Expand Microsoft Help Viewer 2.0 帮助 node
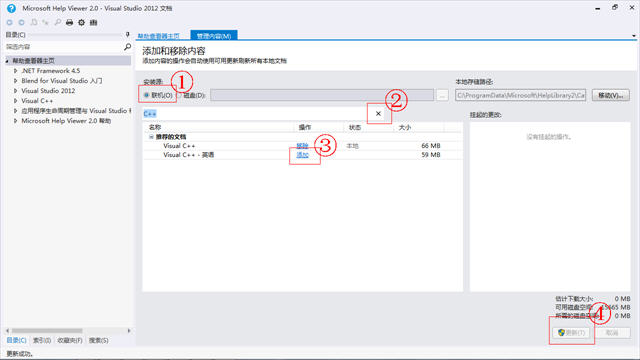640x360 pixels. click(x=16, y=121)
